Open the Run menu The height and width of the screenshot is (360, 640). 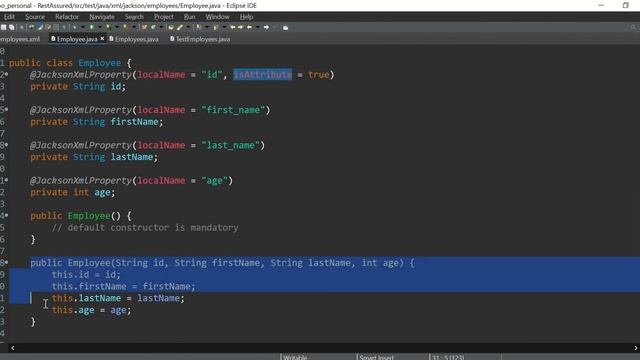(x=189, y=17)
